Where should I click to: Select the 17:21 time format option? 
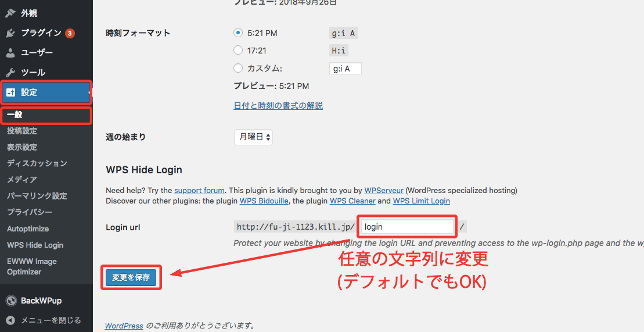238,51
